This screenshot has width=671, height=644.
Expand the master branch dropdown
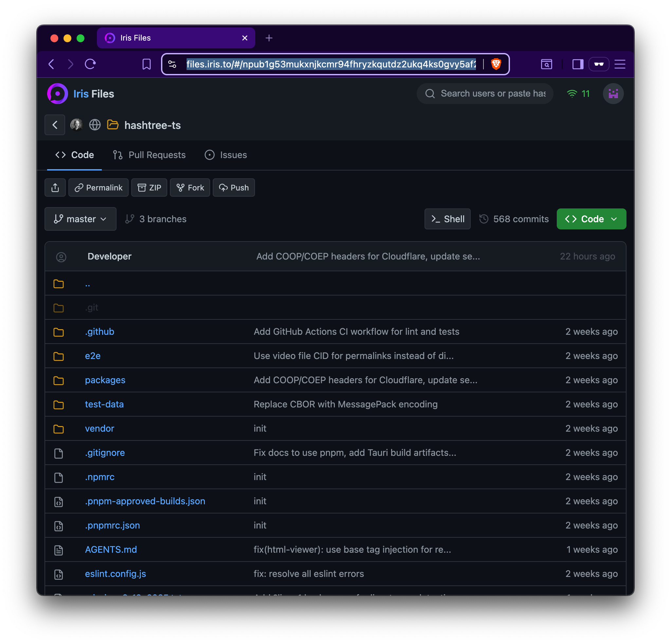point(81,219)
